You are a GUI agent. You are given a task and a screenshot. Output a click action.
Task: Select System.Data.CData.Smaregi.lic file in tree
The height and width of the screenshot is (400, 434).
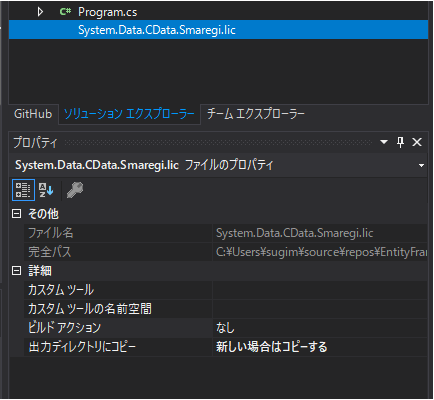(x=218, y=30)
